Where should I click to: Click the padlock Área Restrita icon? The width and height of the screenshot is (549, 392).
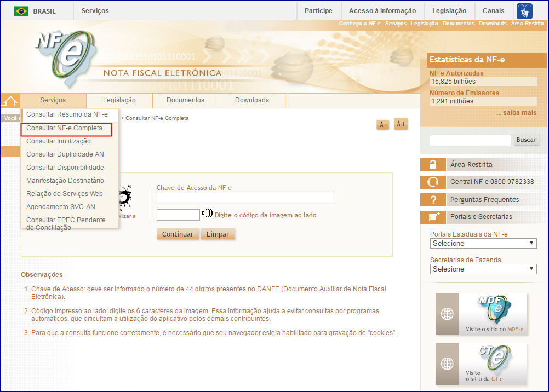click(x=433, y=164)
